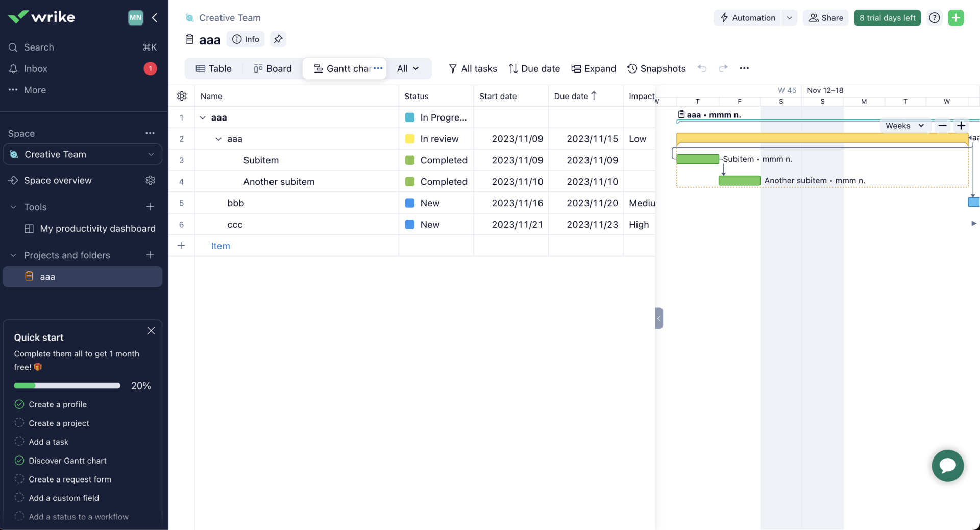Click the yellow In review status swatch
The width and height of the screenshot is (980, 530).
tap(409, 139)
